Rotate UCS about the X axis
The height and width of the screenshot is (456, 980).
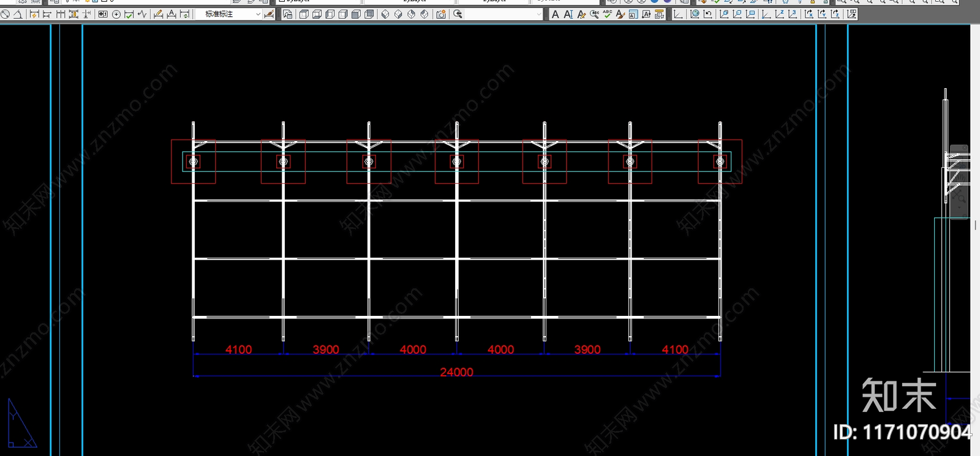pos(809,14)
